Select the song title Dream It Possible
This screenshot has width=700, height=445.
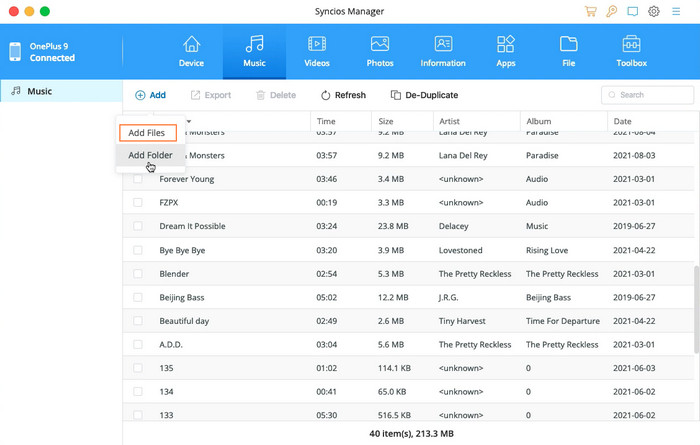coord(192,226)
